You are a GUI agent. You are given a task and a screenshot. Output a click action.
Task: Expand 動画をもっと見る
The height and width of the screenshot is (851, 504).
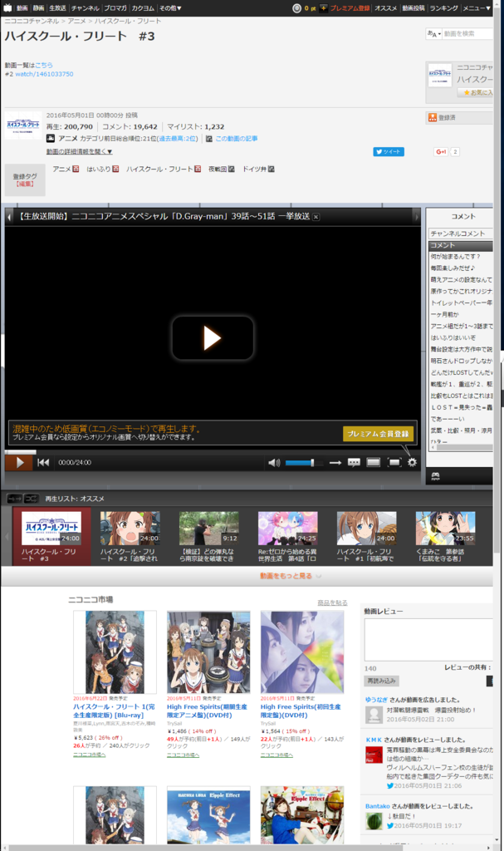tap(291, 576)
